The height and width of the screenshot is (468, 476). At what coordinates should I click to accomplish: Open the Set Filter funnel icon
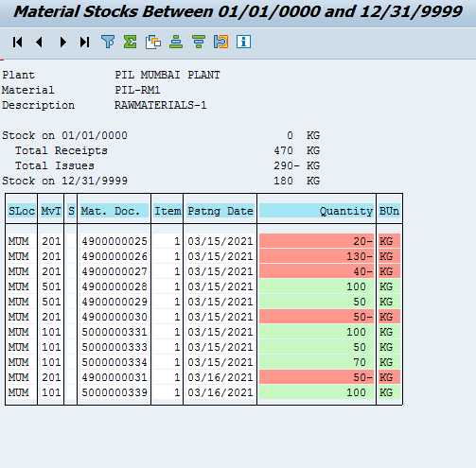pyautogui.click(x=108, y=42)
